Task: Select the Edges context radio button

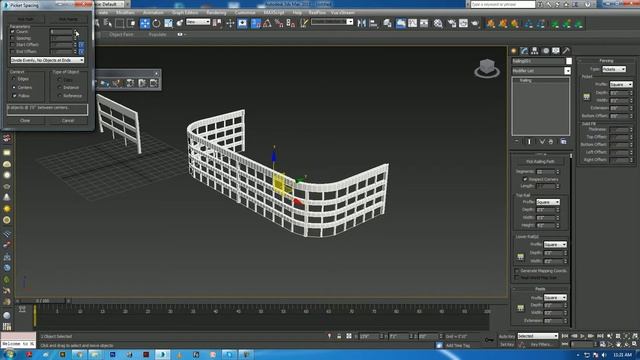Action: pos(14,79)
